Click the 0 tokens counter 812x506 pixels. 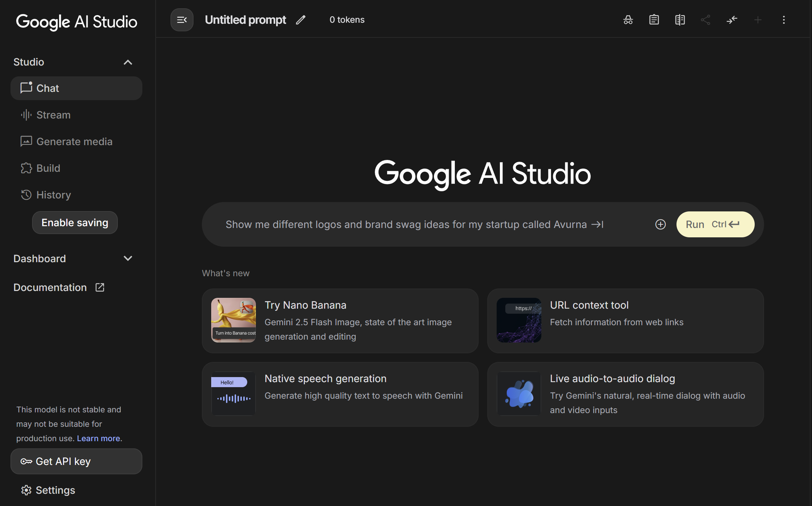(347, 20)
